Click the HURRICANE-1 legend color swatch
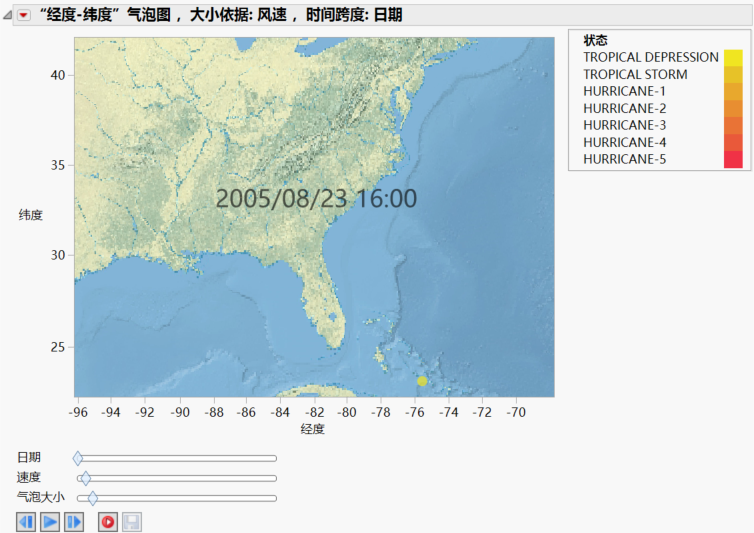 [x=733, y=91]
